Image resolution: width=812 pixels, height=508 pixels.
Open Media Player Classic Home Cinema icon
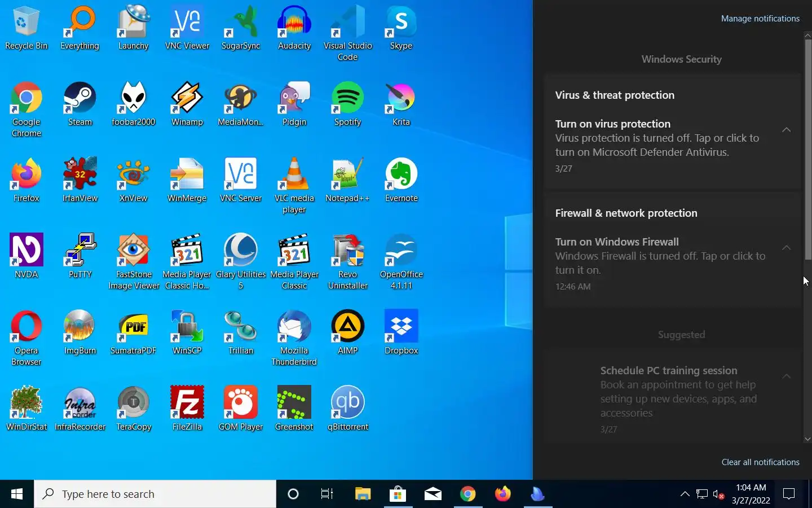point(187,262)
